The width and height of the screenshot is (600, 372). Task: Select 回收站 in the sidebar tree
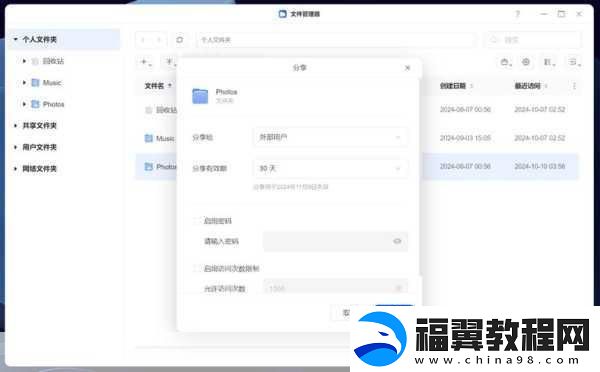tap(53, 61)
